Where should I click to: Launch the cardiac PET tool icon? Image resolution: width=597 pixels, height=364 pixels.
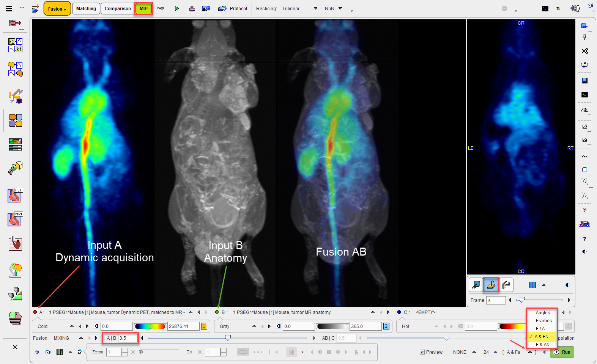[15, 195]
